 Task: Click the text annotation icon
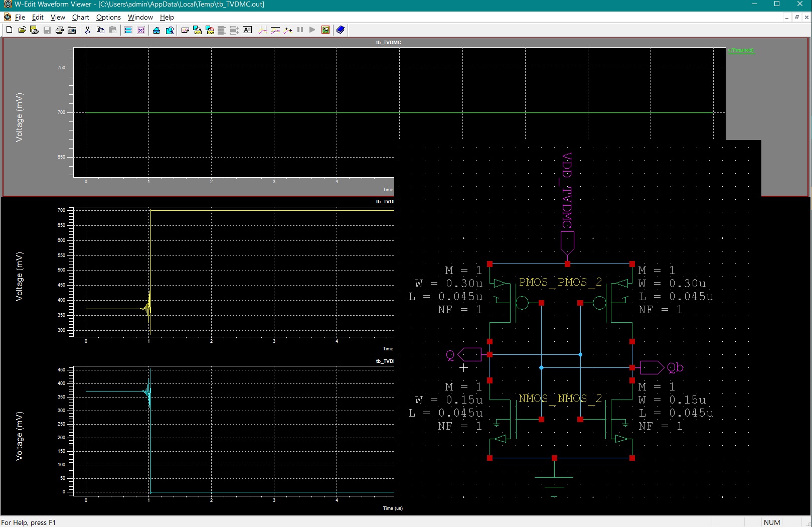coord(247,30)
